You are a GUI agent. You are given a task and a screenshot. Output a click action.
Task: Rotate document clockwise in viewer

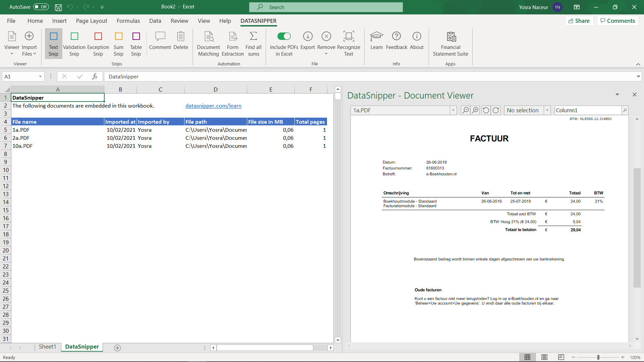point(496,110)
